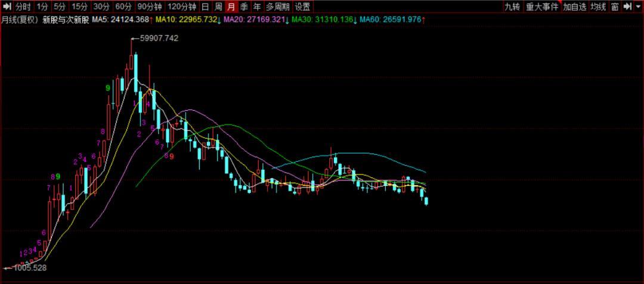Screen dimensions: 644x284
Task: Open the 设置 settings button
Action: click(x=302, y=7)
